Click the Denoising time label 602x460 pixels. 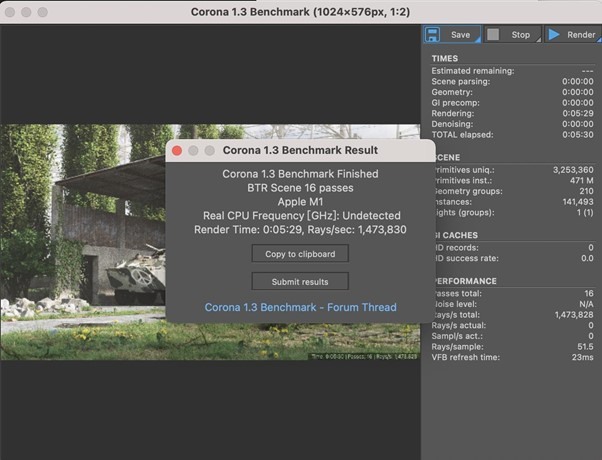[452, 124]
